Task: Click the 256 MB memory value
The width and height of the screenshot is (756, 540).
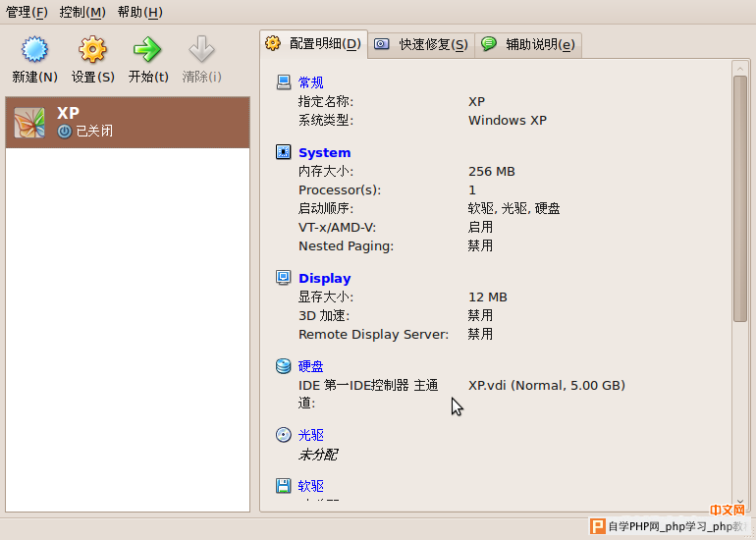Action: 491,172
